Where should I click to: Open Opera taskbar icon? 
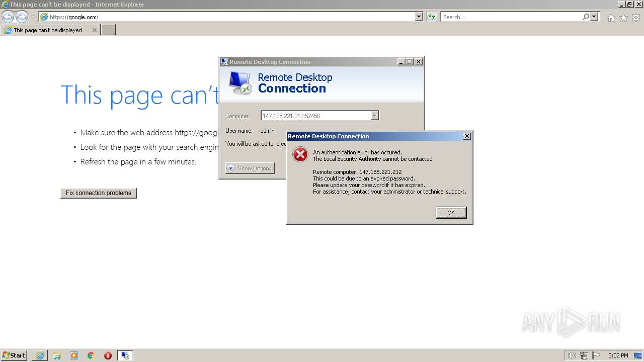click(x=108, y=355)
